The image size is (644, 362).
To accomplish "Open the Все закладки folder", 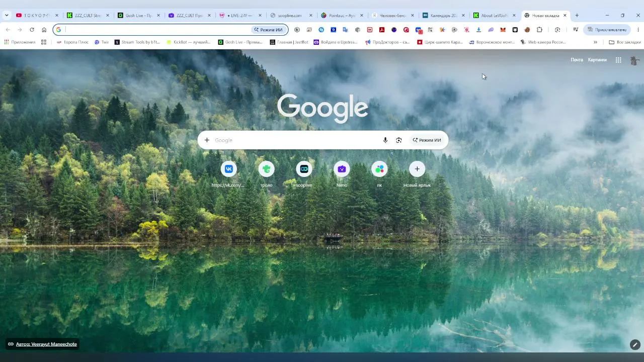I will click(x=625, y=42).
